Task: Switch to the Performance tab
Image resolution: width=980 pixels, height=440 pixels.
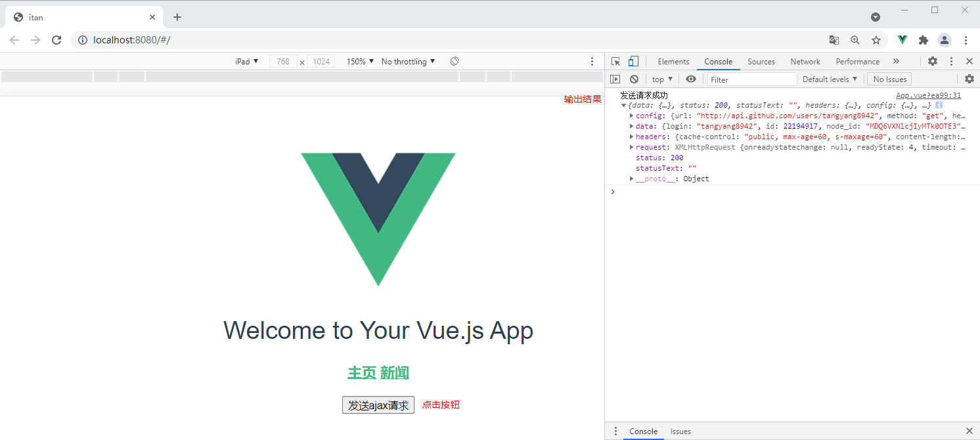Action: point(857,61)
